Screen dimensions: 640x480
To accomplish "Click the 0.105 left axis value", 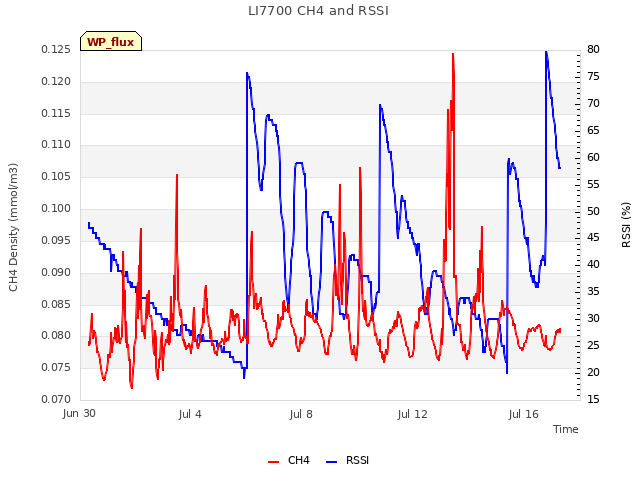I will pos(56,176).
